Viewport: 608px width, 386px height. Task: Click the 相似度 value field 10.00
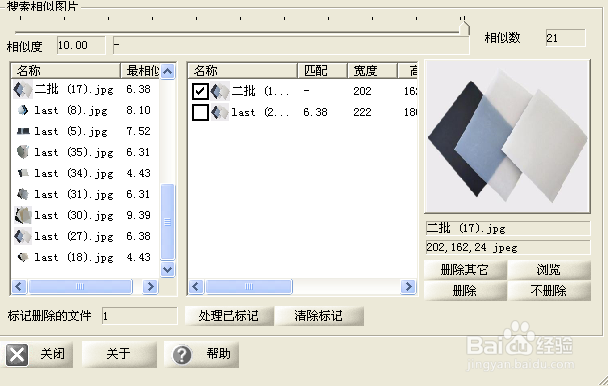pyautogui.click(x=81, y=45)
